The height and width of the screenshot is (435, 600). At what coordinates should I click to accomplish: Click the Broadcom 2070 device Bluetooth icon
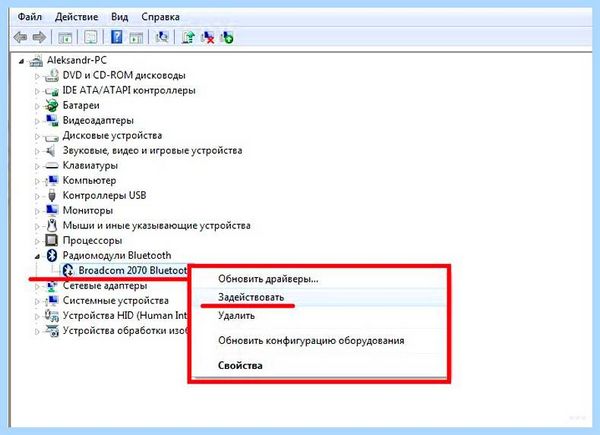click(67, 270)
